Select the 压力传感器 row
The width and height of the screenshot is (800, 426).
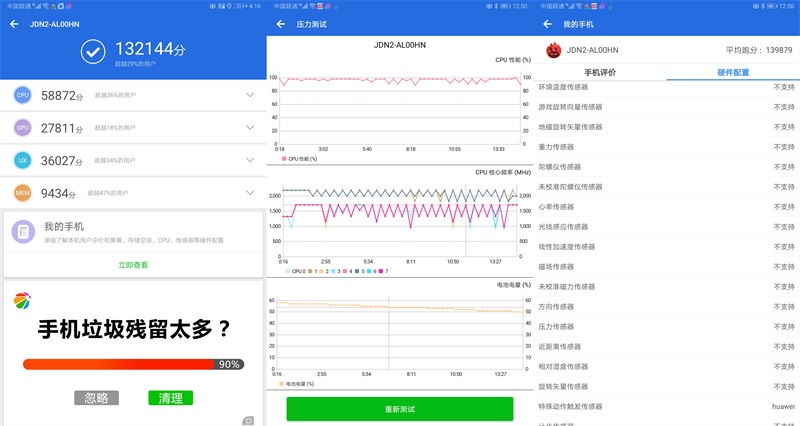click(667, 327)
